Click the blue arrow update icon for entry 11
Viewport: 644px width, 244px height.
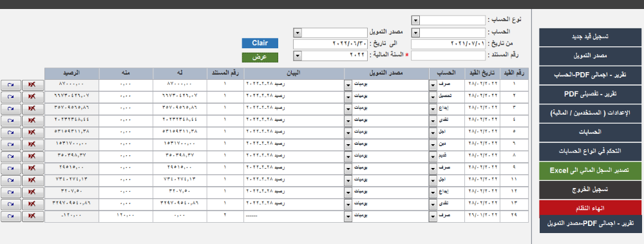11,181
